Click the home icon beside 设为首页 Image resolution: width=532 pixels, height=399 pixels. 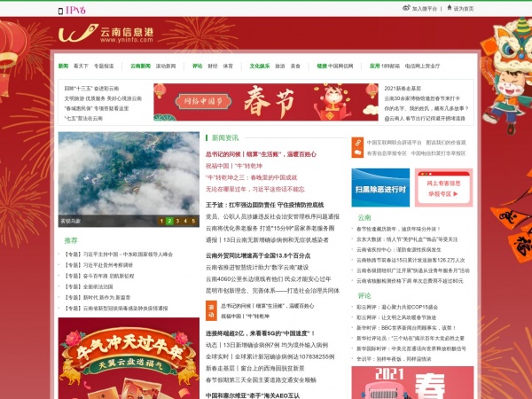[450, 7]
